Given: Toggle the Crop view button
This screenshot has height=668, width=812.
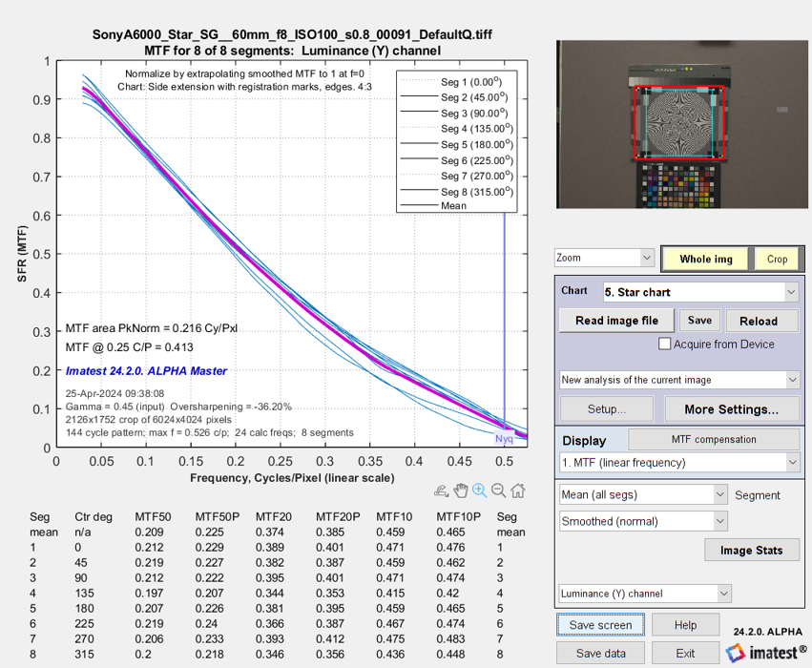Looking at the screenshot, I should tap(778, 259).
